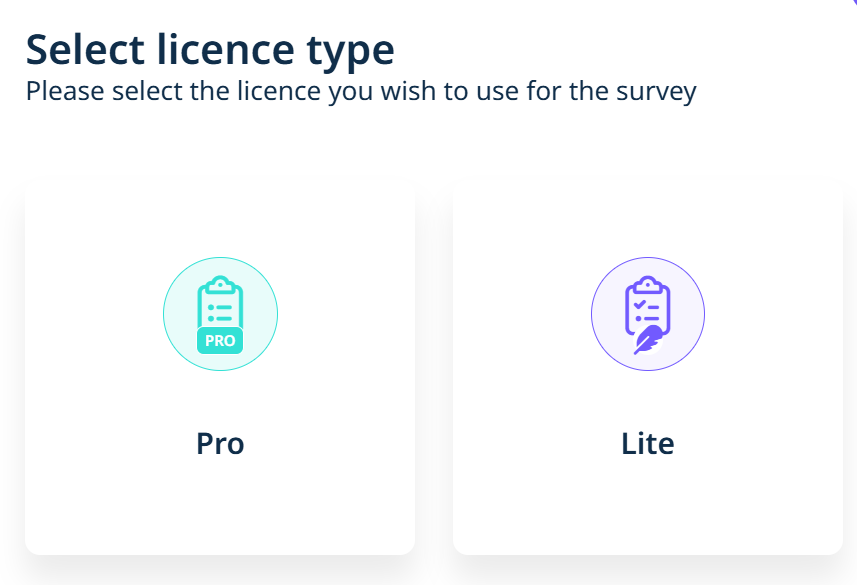Choose the Pro licence text label
This screenshot has height=585, width=857.
(220, 443)
